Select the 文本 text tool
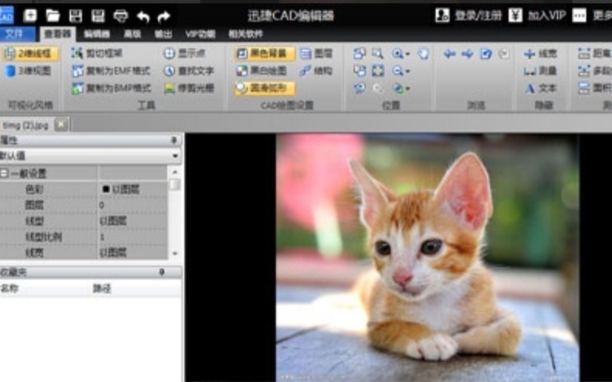 click(x=541, y=89)
